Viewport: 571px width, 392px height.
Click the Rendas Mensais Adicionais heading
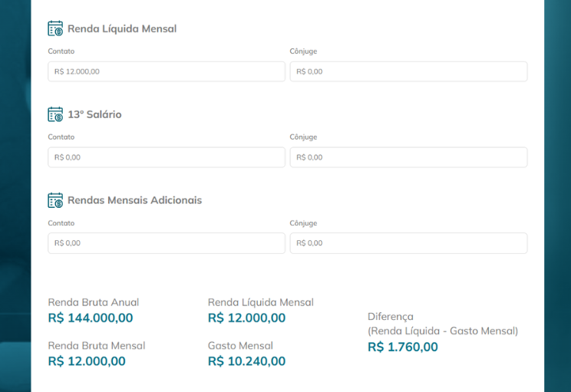(x=135, y=200)
